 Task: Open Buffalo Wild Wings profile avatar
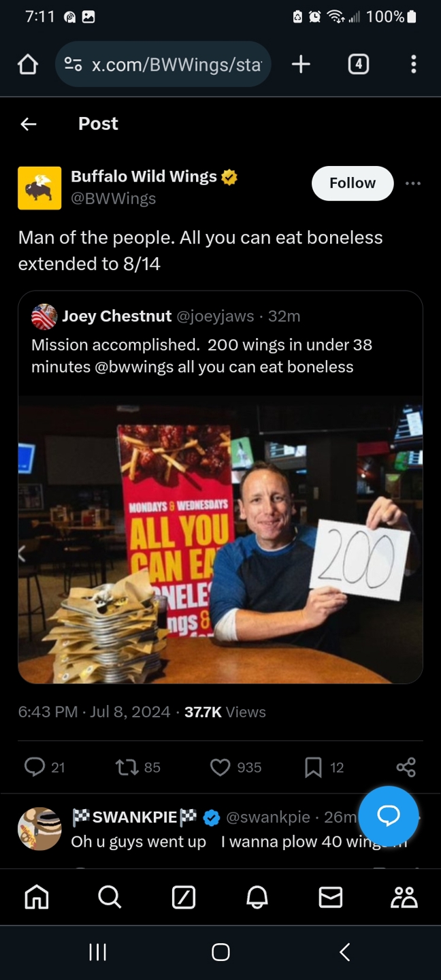(39, 188)
